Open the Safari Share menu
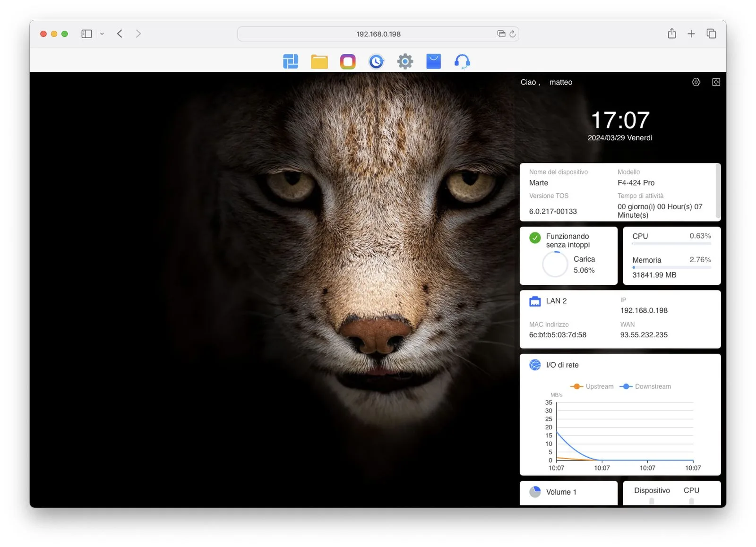 [672, 33]
